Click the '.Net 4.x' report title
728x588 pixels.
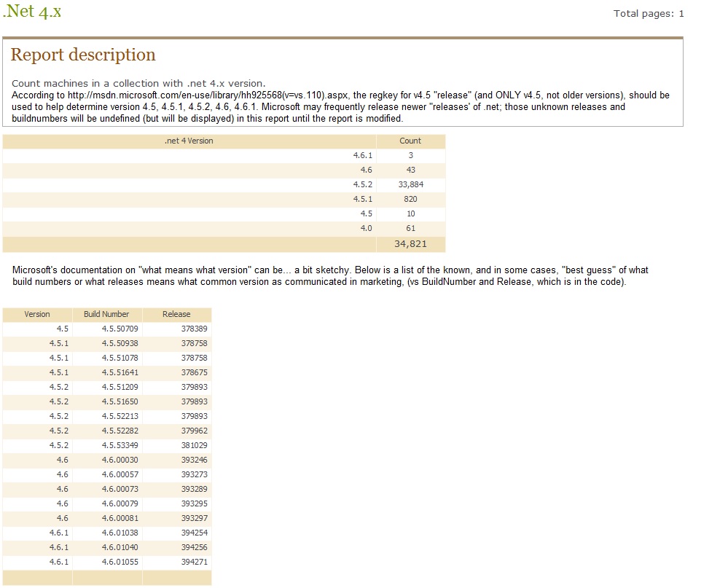click(32, 12)
